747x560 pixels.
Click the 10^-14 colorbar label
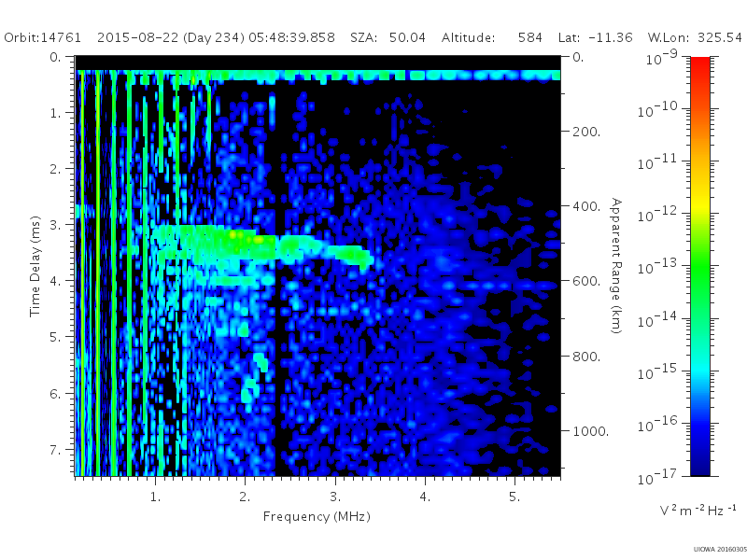click(658, 320)
